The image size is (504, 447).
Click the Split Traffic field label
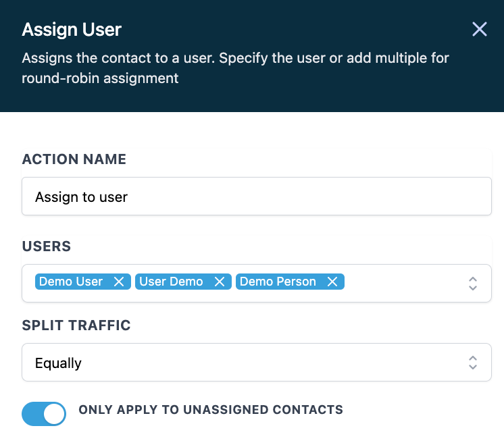tap(76, 325)
